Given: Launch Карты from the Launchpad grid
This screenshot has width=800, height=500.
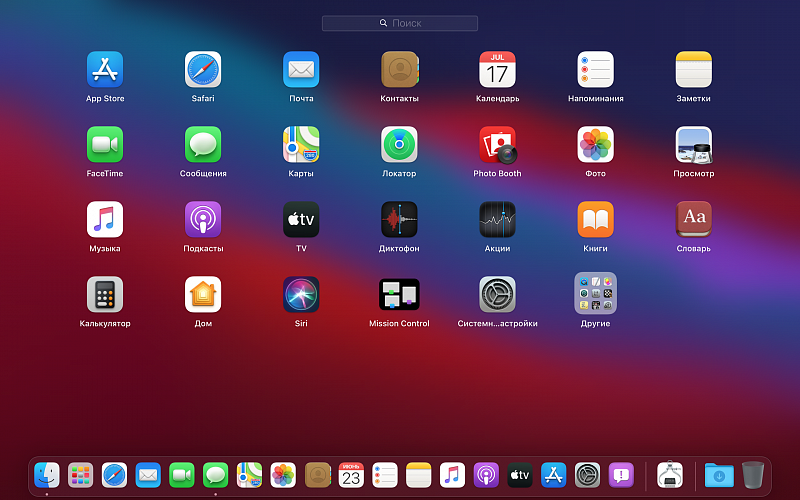Looking at the screenshot, I should point(301,145).
